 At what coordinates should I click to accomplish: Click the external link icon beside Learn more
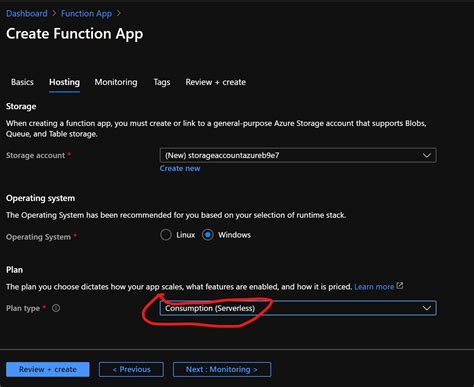400,286
